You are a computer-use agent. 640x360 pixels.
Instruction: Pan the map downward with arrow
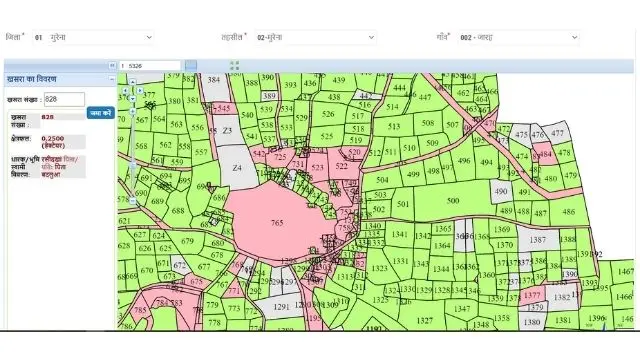coord(133,99)
